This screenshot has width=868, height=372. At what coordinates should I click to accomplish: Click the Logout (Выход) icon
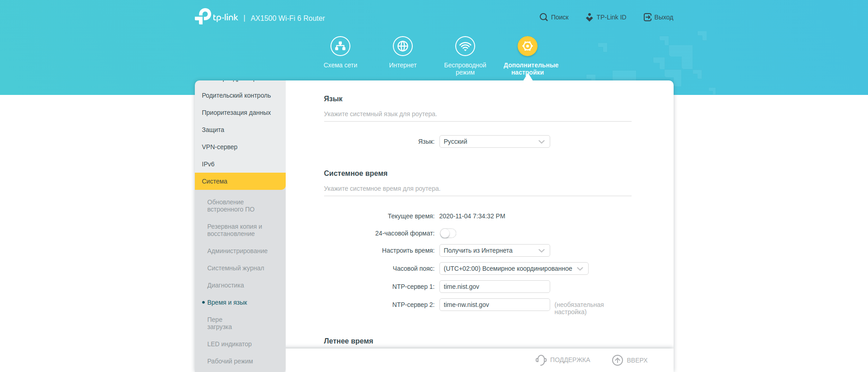(x=647, y=17)
